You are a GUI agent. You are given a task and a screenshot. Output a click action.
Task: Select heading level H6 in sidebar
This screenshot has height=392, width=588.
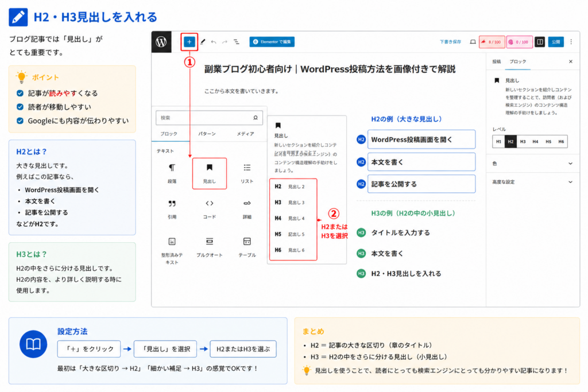[561, 142]
